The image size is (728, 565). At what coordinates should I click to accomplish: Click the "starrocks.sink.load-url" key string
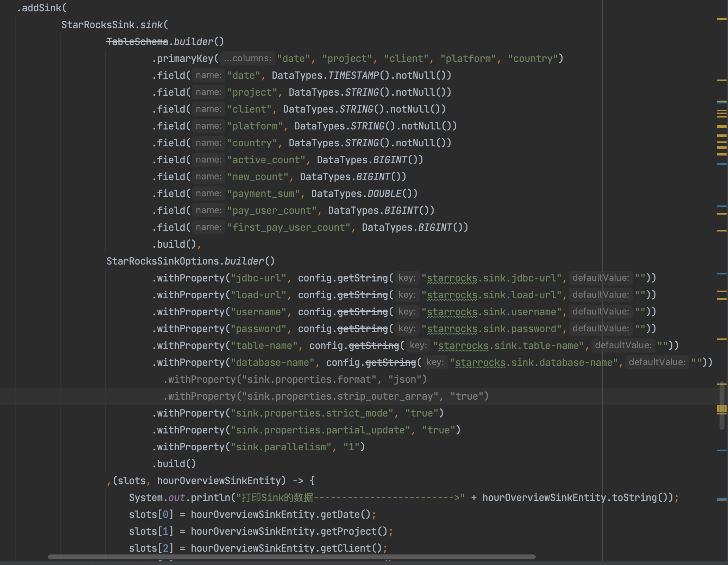coord(491,295)
